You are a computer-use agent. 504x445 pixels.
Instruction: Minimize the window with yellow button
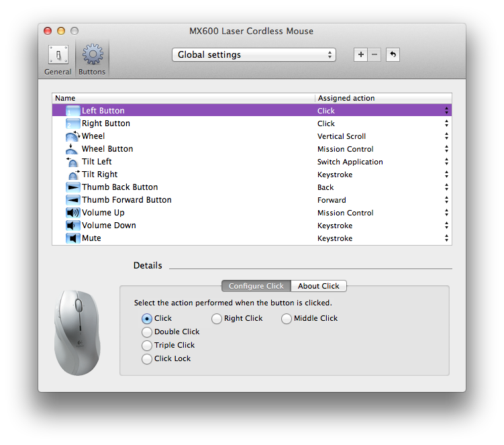[61, 31]
